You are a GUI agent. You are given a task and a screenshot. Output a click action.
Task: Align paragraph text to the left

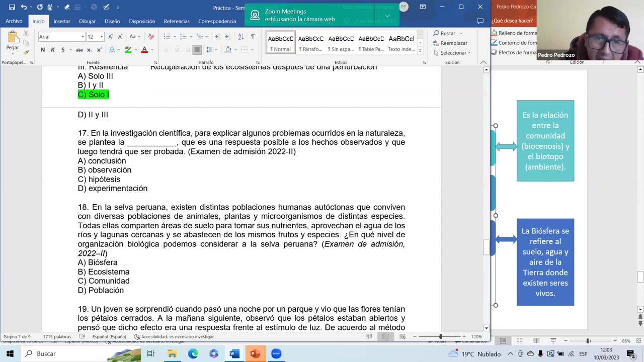pyautogui.click(x=167, y=50)
